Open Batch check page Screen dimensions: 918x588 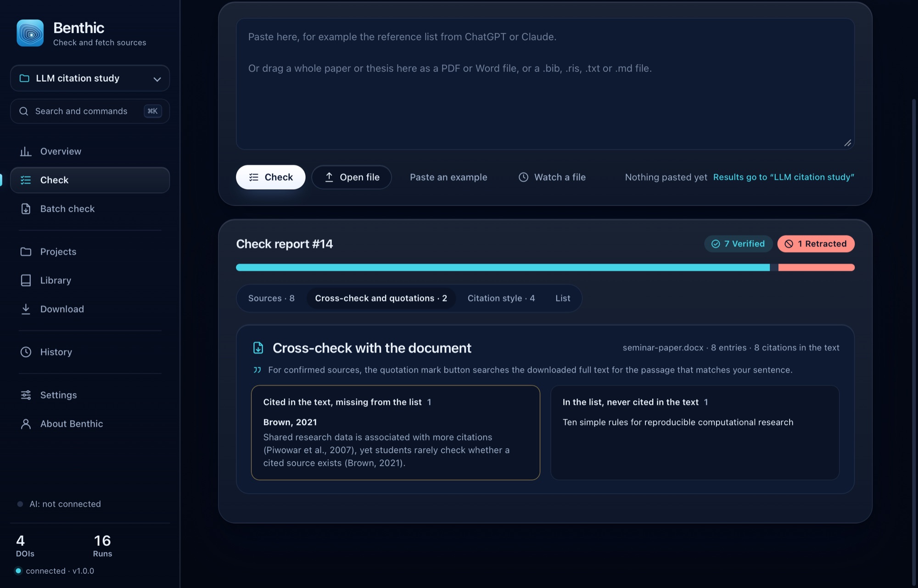point(90,209)
